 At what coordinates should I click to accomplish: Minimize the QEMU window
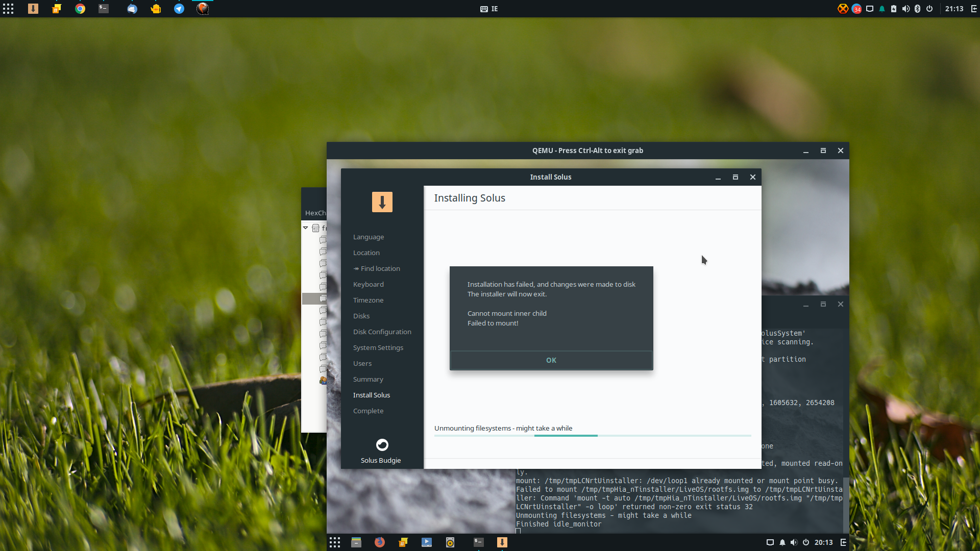coord(806,151)
